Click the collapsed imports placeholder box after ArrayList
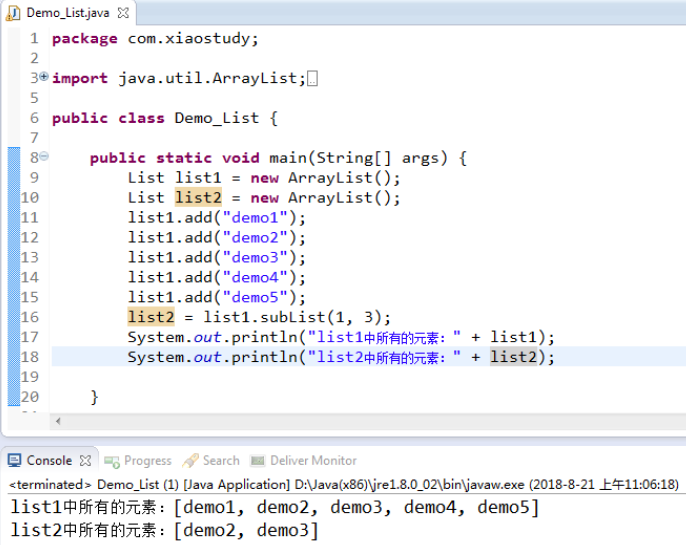The width and height of the screenshot is (686, 545). tap(313, 78)
